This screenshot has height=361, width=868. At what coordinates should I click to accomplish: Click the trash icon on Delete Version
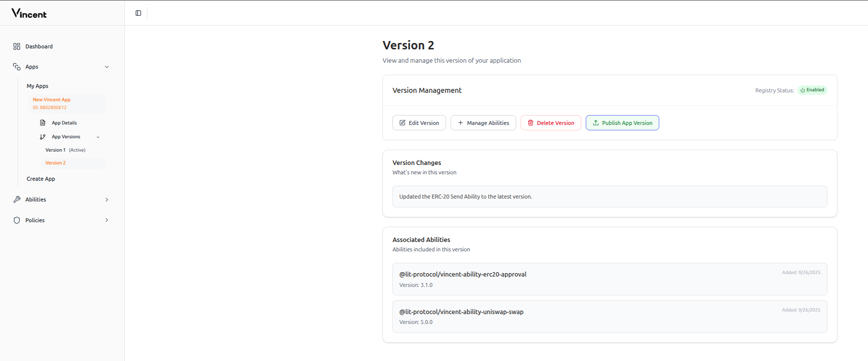pos(530,123)
